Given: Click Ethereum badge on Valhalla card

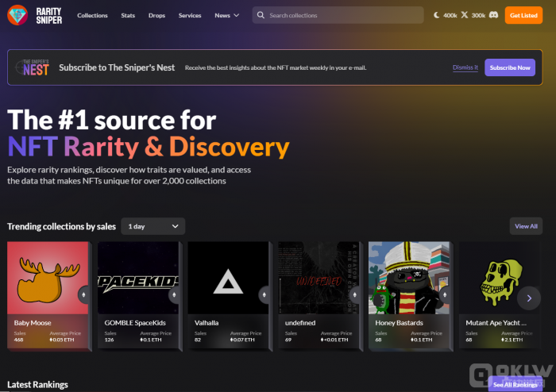Looking at the screenshot, I should click(264, 294).
